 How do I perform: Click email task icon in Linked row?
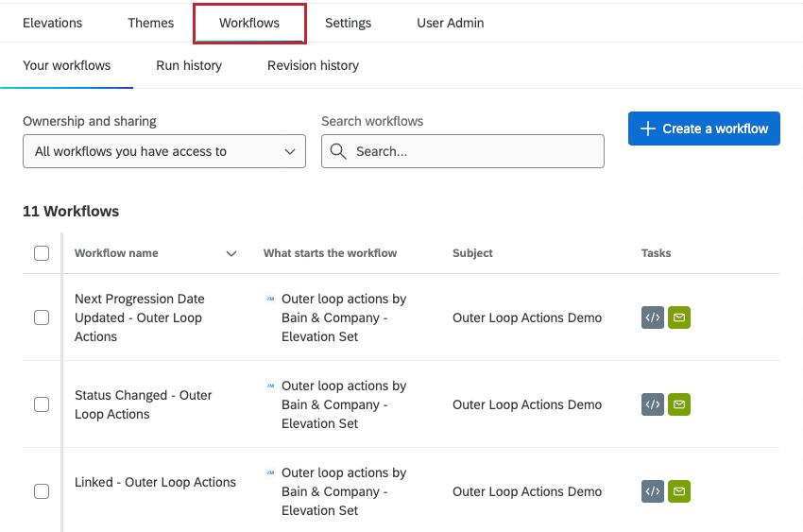coord(678,491)
